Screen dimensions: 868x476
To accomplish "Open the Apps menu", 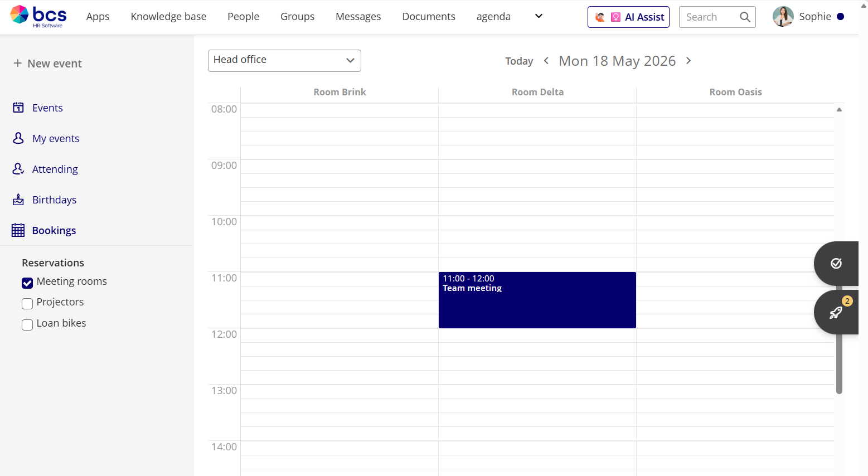I will [98, 17].
